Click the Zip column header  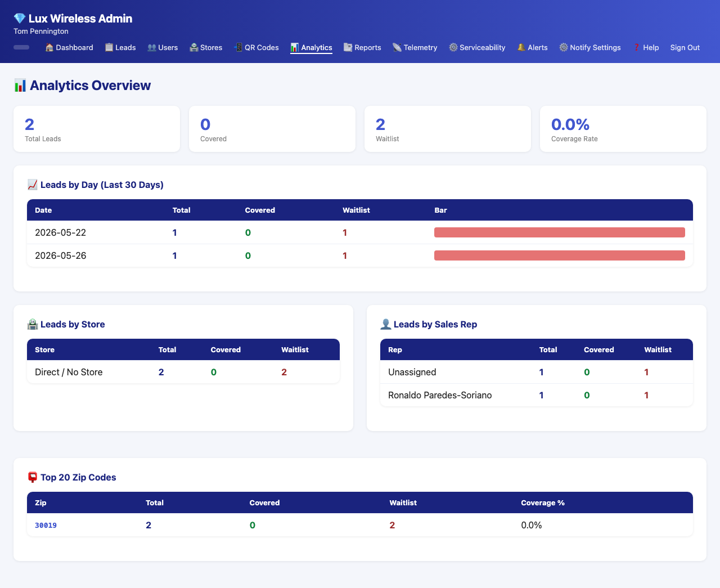coord(40,502)
